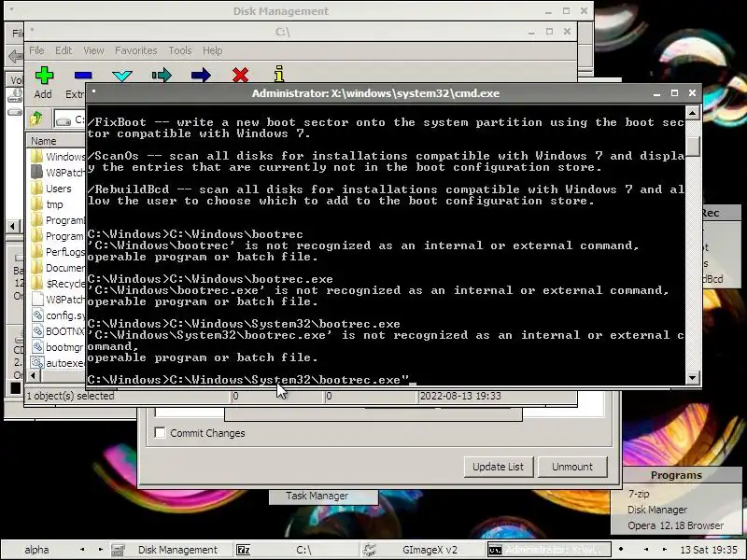
Task: Click the yellow Info icon in 7-Zip
Action: [x=279, y=75]
